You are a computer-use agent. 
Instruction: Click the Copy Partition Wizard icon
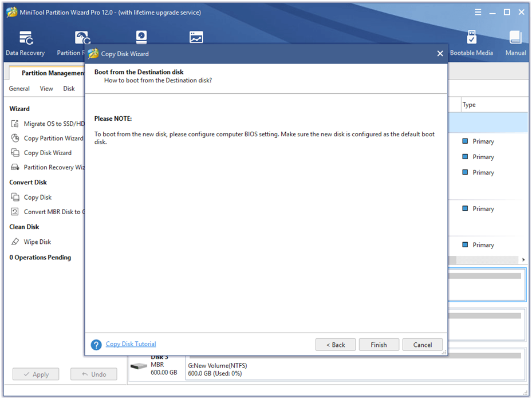click(x=15, y=138)
